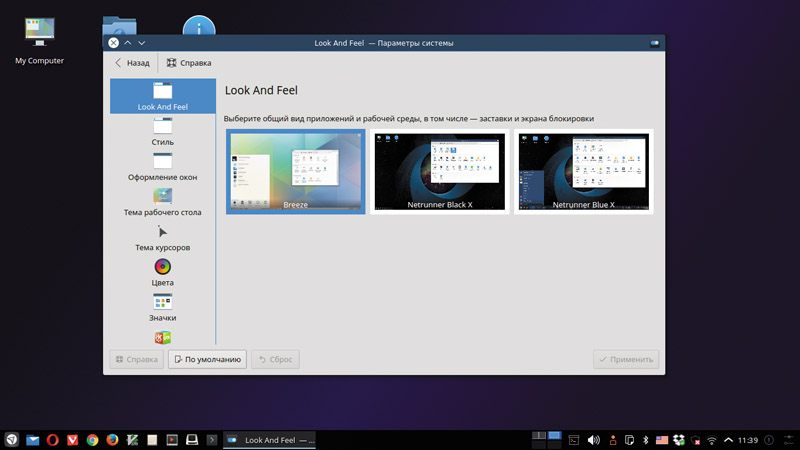
Task: Open the Тема рабочего стола category
Action: point(163,202)
